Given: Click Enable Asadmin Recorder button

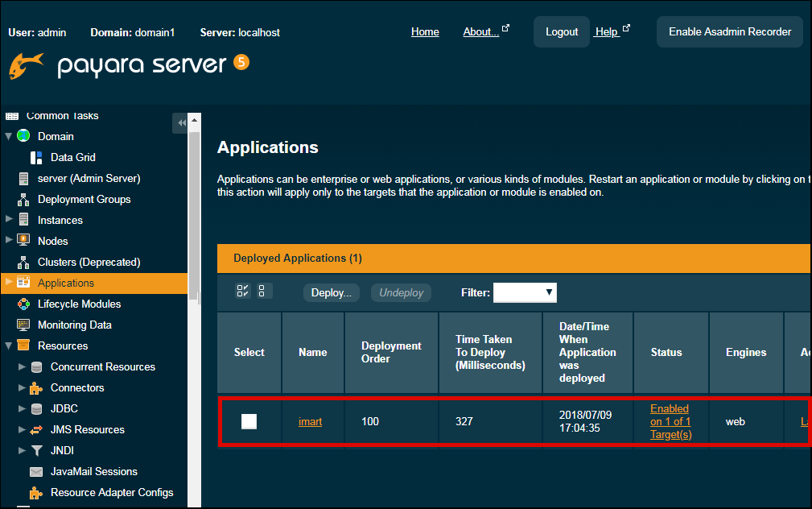Looking at the screenshot, I should [729, 32].
